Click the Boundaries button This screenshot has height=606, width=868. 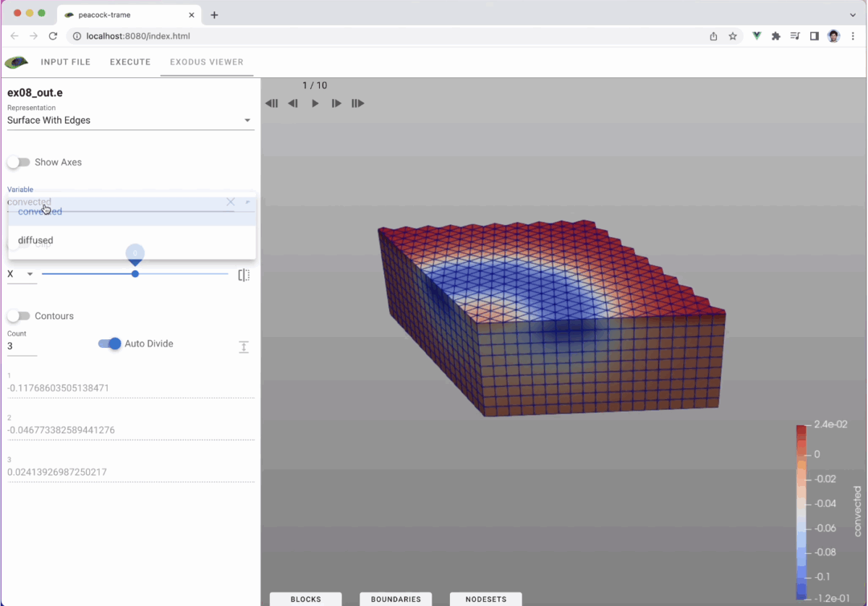click(x=396, y=599)
